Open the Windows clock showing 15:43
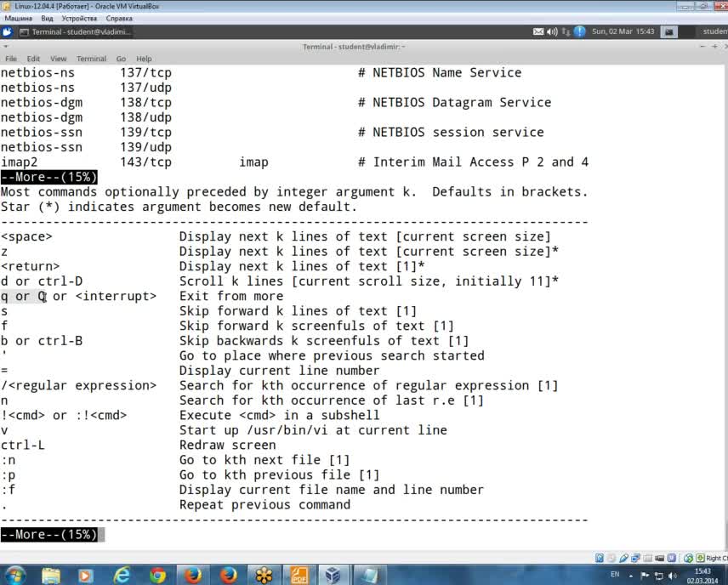The image size is (728, 585). click(702, 576)
